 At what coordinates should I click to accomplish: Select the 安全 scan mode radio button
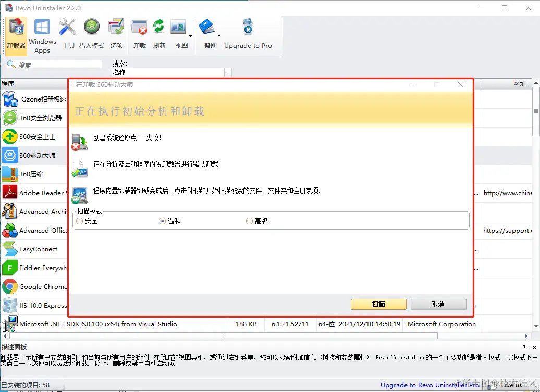pos(79,221)
